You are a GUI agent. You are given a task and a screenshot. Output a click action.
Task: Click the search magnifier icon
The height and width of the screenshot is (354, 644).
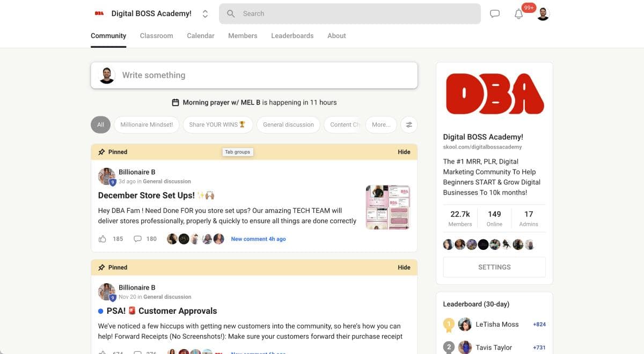click(x=230, y=13)
